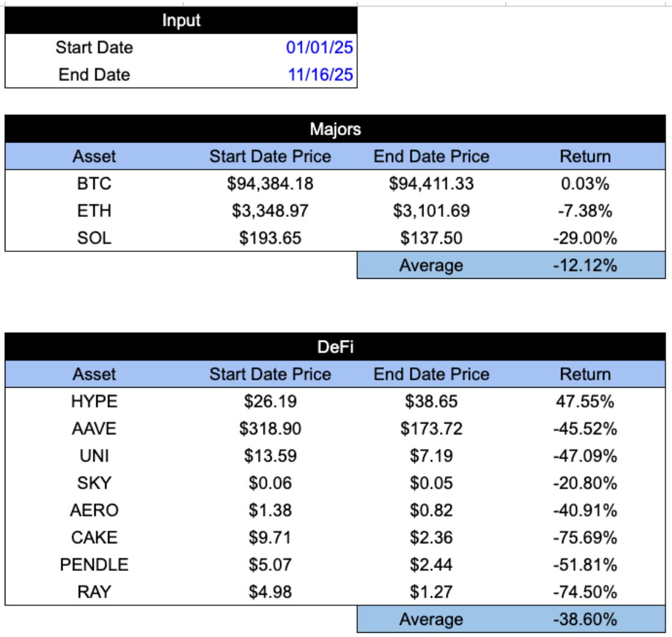Select SKY return value -20.80%
672x637 pixels.
tap(585, 483)
